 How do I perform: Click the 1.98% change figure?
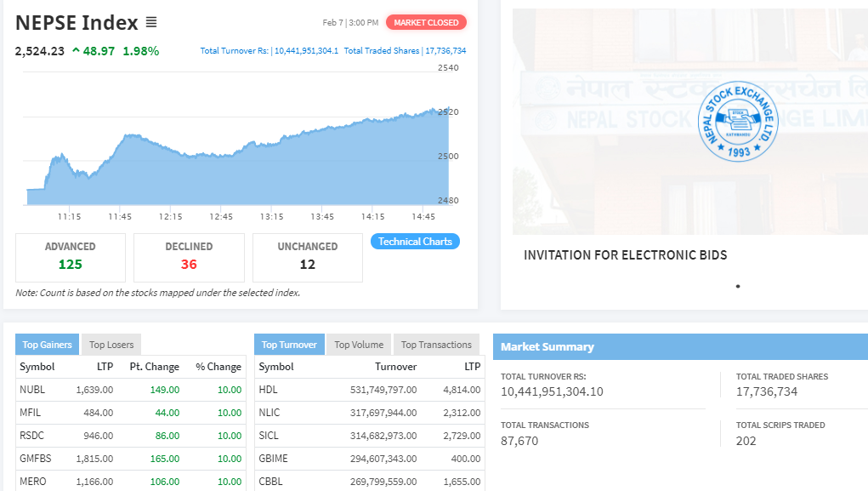140,51
